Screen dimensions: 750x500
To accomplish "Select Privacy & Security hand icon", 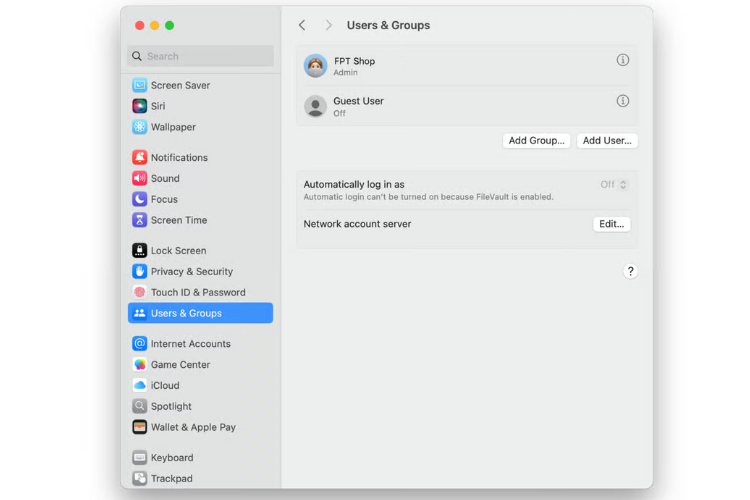I will [140, 271].
